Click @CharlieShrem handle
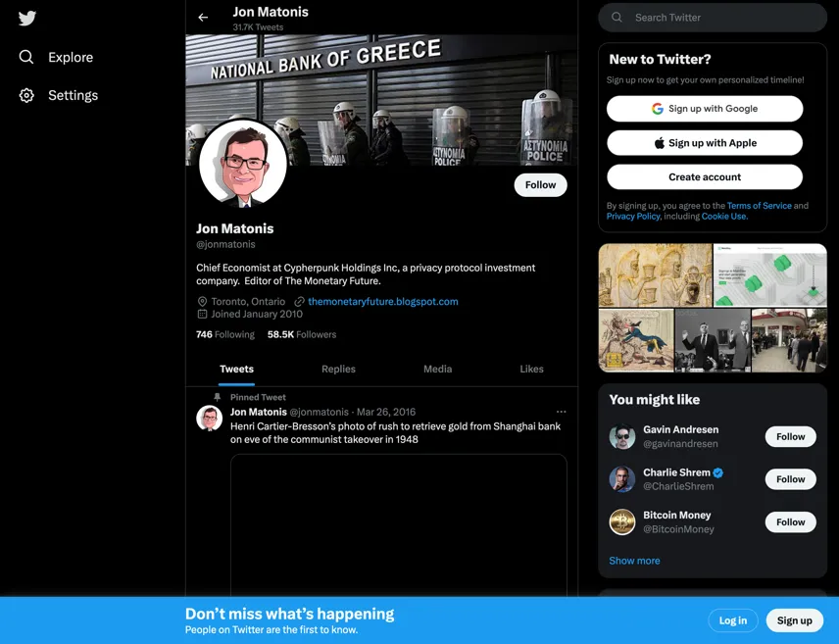839x644 pixels. (x=678, y=486)
